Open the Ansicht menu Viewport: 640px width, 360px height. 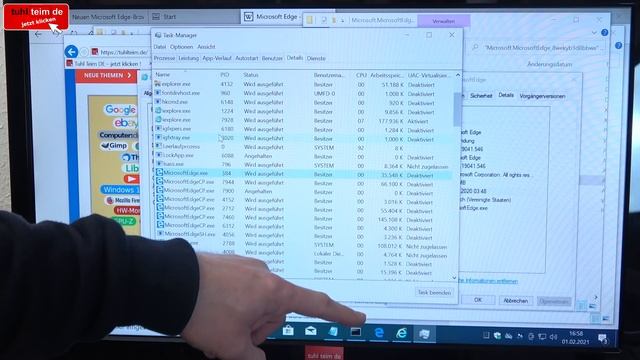point(206,47)
